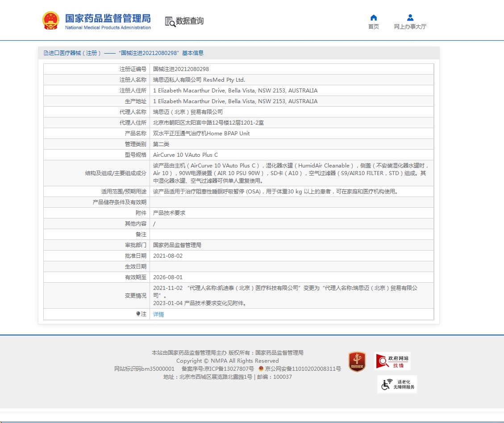This screenshot has height=423, width=504.
Task: Open 政府网站找错 badge
Action: (393, 361)
